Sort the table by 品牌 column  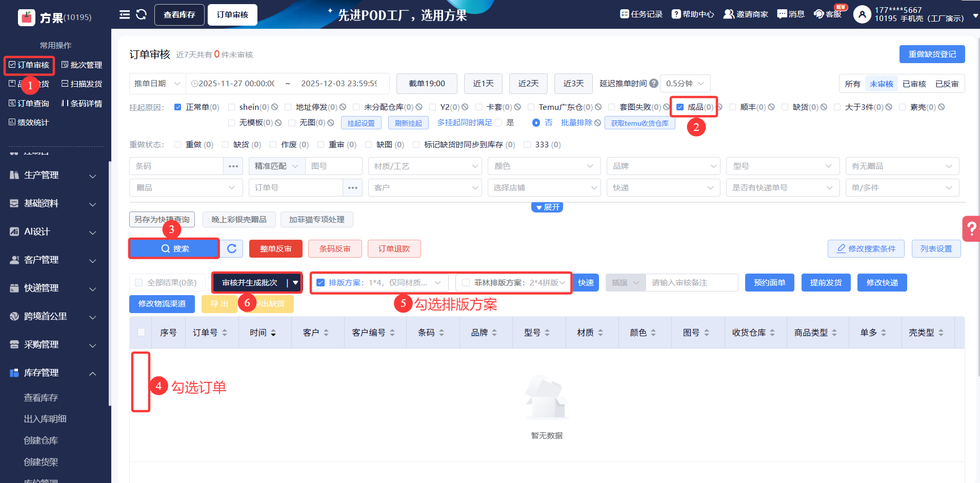[494, 333]
